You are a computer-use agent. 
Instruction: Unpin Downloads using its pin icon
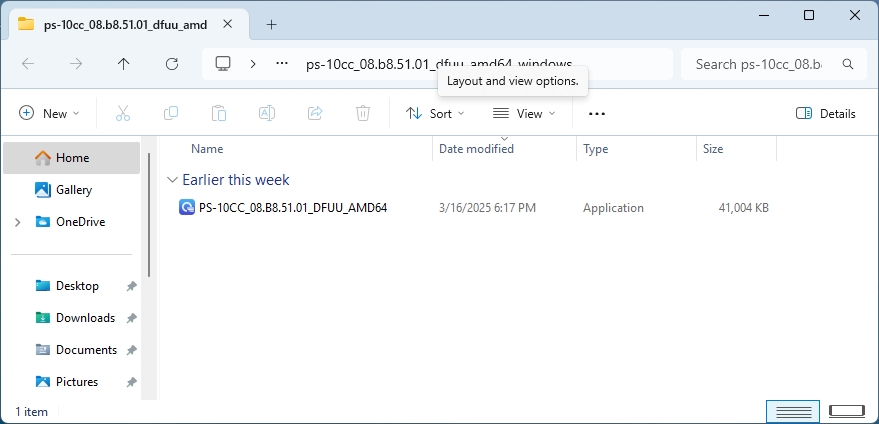click(131, 318)
